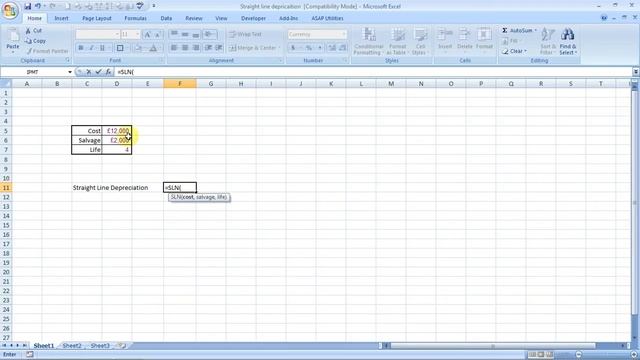Toggle Italic formatting
The height and width of the screenshot is (360, 640).
click(x=91, y=48)
